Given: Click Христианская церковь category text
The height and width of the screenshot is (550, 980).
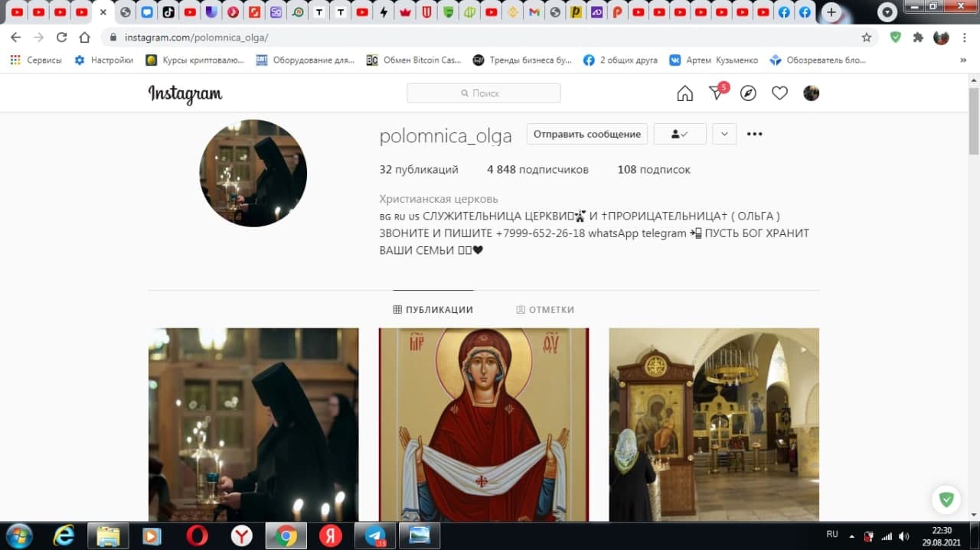Looking at the screenshot, I should (439, 199).
